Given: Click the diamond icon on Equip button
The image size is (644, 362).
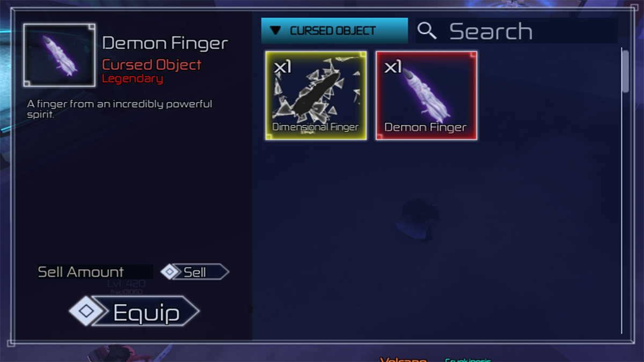Looking at the screenshot, I should [x=87, y=312].
